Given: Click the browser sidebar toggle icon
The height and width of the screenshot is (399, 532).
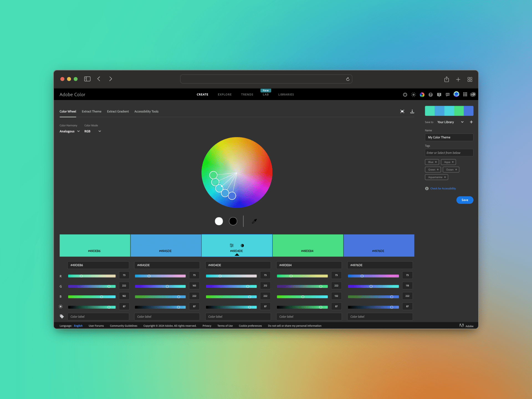Looking at the screenshot, I should click(x=87, y=79).
